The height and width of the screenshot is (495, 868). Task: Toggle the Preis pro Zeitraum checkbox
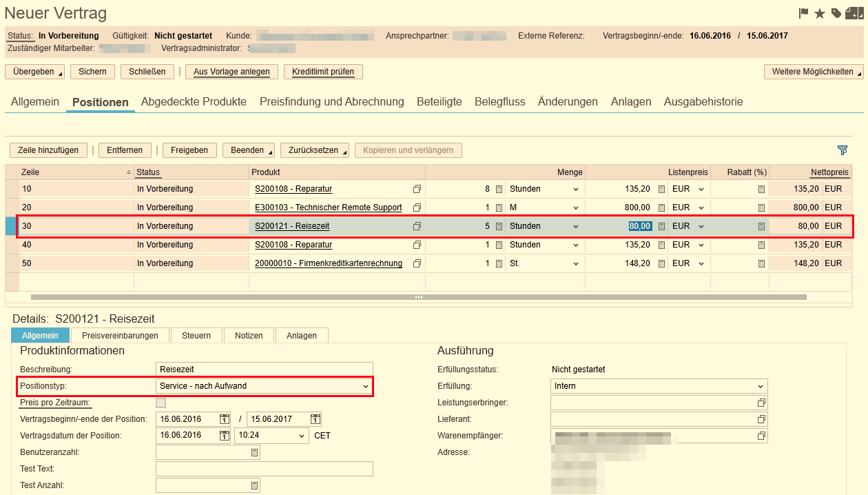click(161, 403)
